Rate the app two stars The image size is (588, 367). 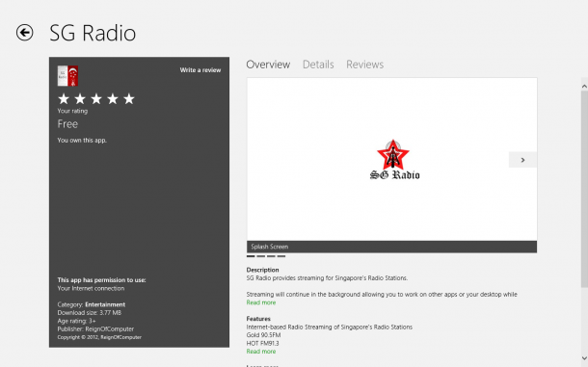[x=80, y=99]
